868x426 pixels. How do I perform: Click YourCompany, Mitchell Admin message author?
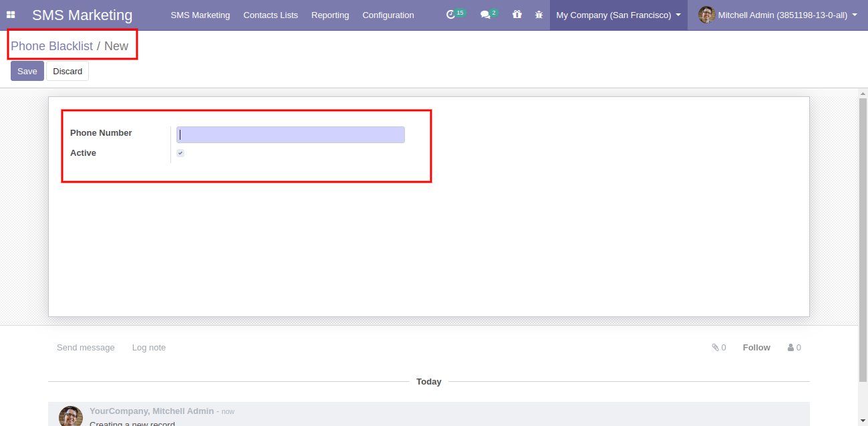click(x=152, y=411)
